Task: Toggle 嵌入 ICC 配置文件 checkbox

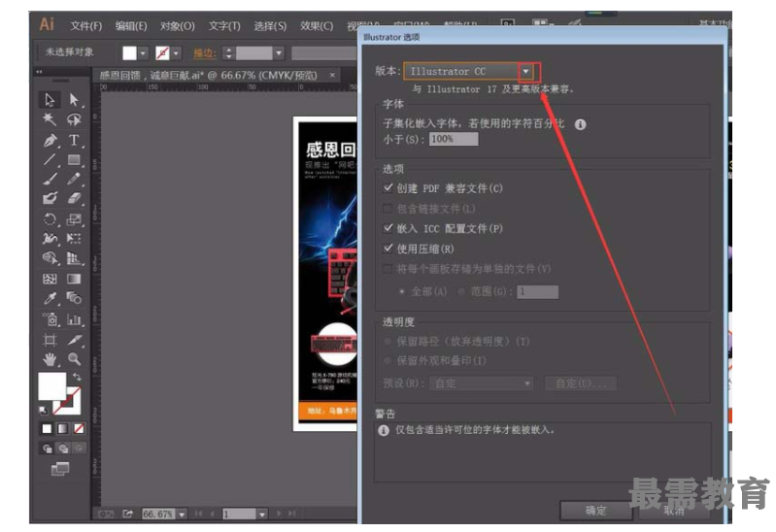Action: click(388, 228)
